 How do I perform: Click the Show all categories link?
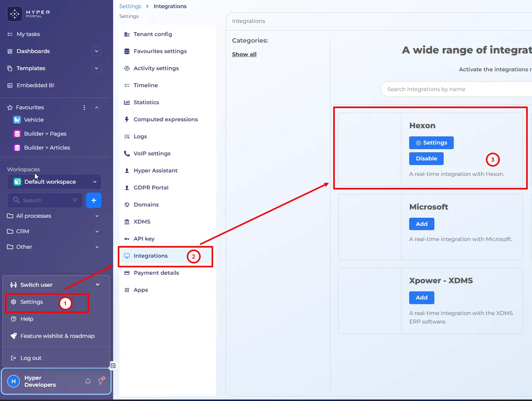click(244, 54)
